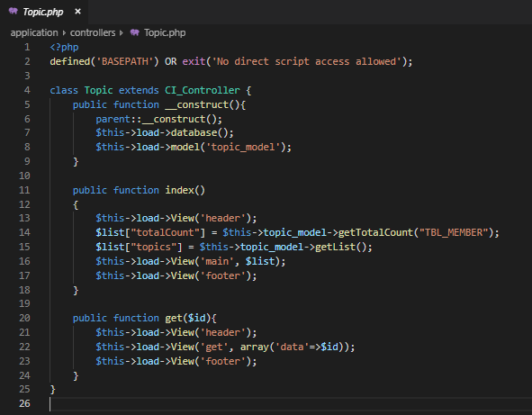Viewport: 532px width, 415px height.
Task: Place cursor on empty line 26
Action: (x=288, y=403)
